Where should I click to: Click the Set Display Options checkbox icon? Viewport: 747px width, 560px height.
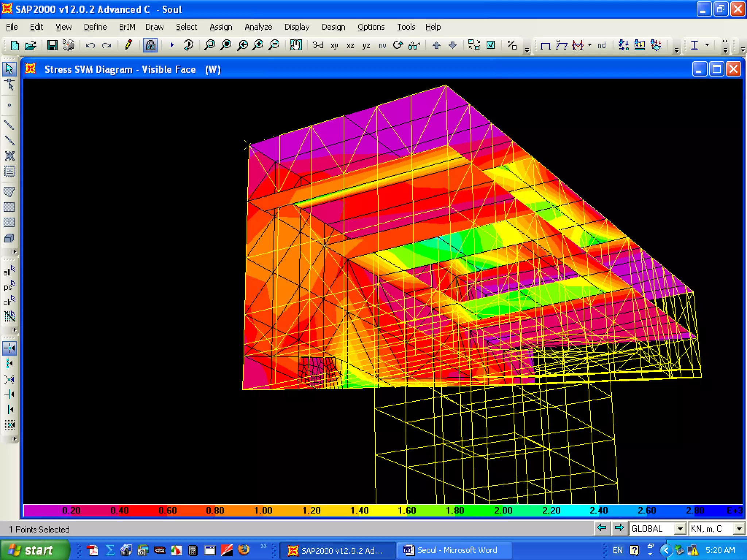point(491,45)
